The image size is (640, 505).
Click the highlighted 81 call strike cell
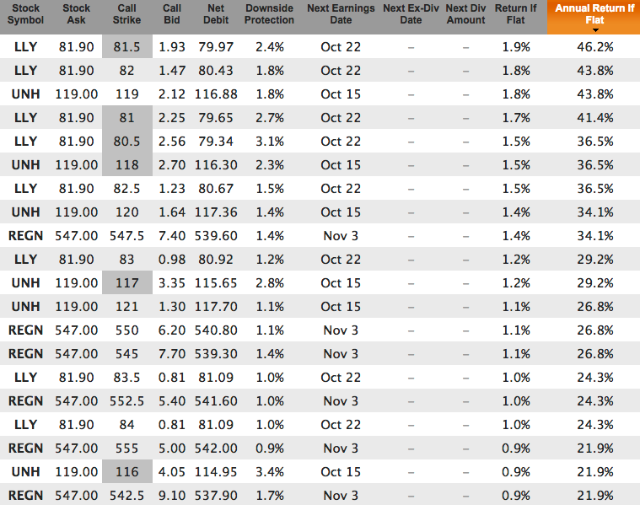(x=127, y=118)
